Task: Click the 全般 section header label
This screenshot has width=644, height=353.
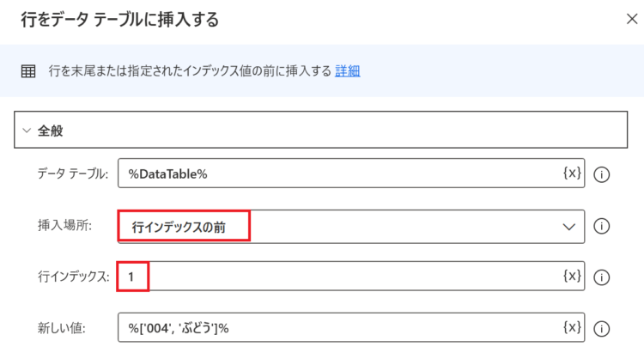Action: tap(50, 131)
